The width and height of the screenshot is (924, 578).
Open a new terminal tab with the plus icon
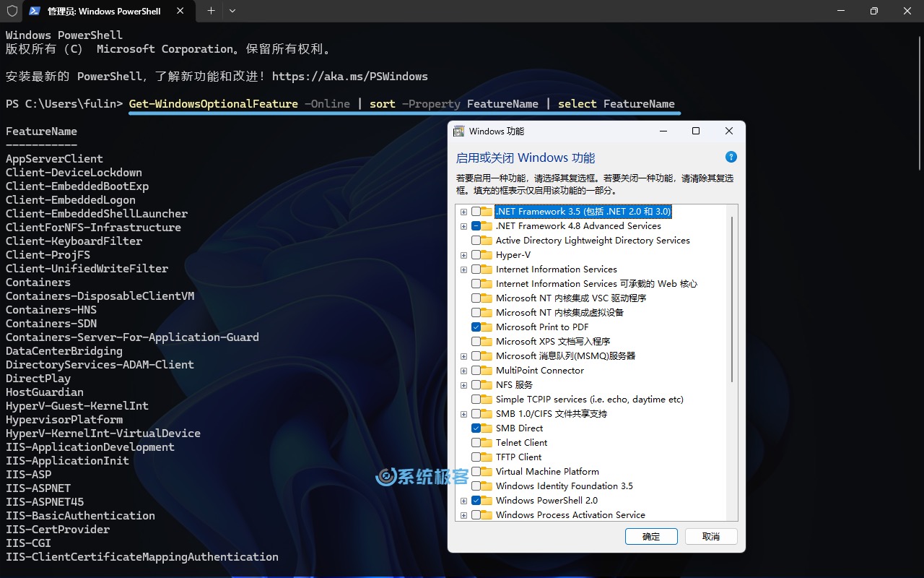(x=211, y=11)
